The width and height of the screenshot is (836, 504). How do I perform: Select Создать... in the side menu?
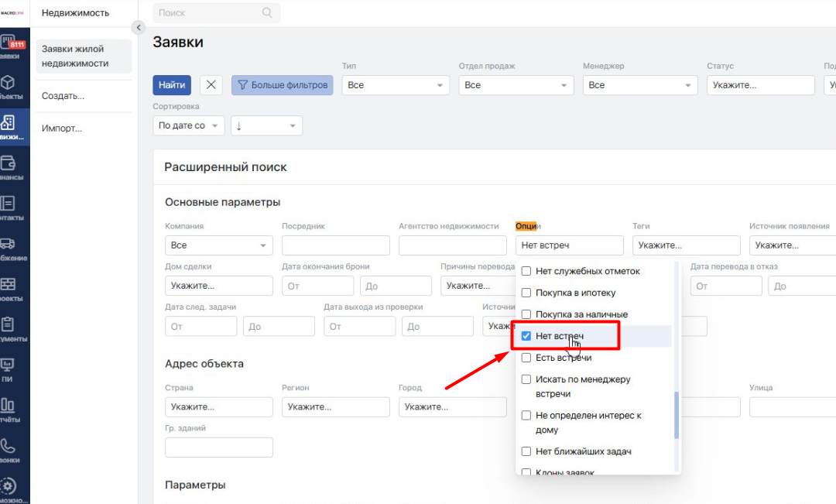pyautogui.click(x=63, y=96)
